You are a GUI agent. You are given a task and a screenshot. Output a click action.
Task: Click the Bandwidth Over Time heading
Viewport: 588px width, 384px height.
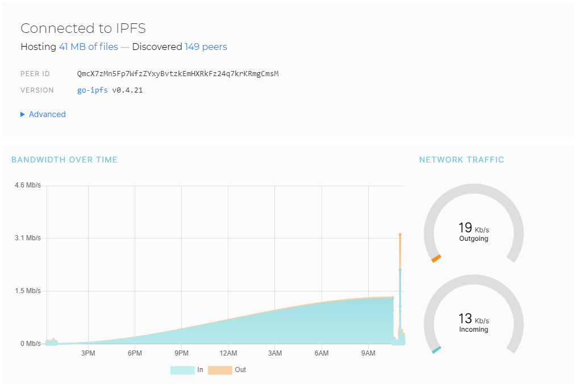tap(64, 160)
